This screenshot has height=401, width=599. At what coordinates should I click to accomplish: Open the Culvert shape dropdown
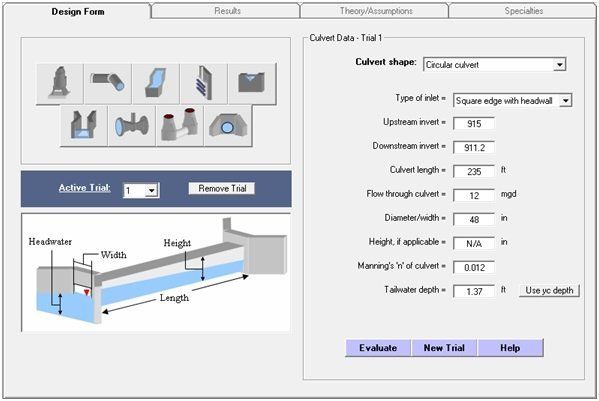(x=494, y=65)
